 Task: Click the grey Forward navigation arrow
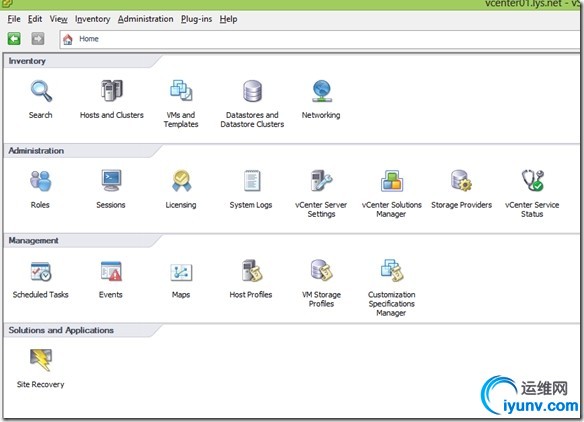[x=38, y=39]
